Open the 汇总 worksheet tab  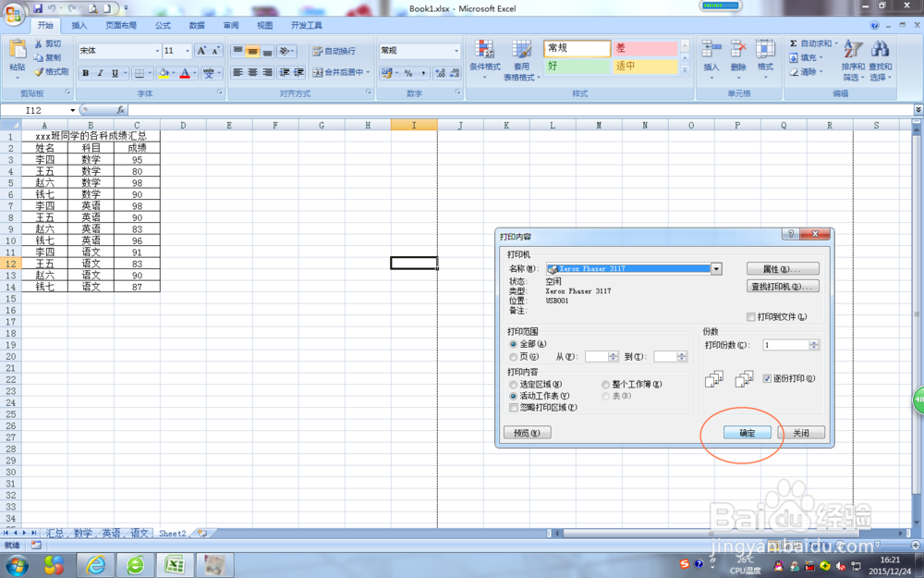55,534
